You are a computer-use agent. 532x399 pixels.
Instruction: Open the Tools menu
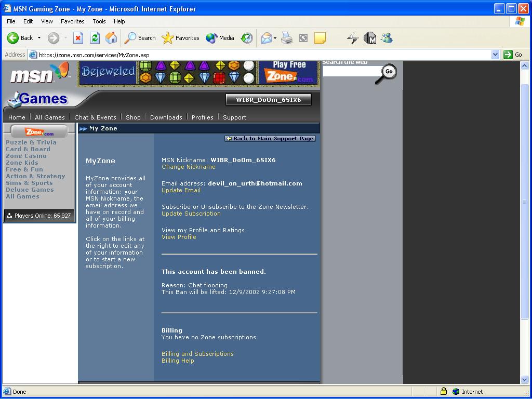99,21
